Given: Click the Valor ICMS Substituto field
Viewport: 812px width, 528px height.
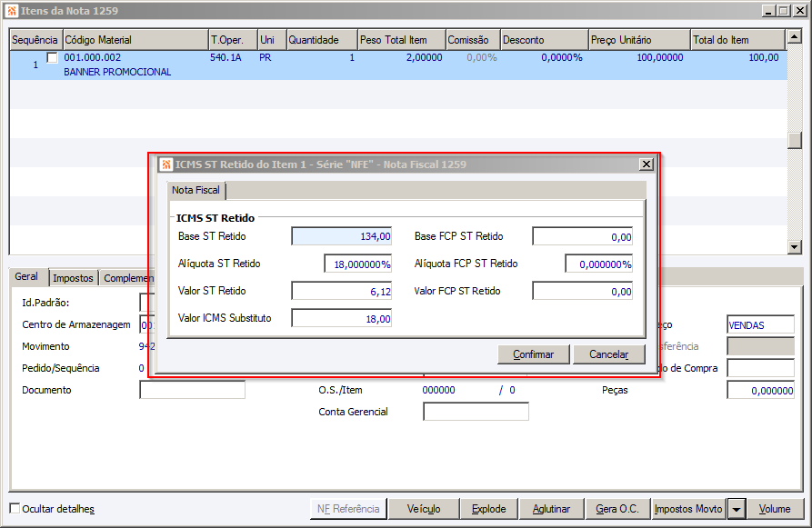Looking at the screenshot, I should (342, 319).
